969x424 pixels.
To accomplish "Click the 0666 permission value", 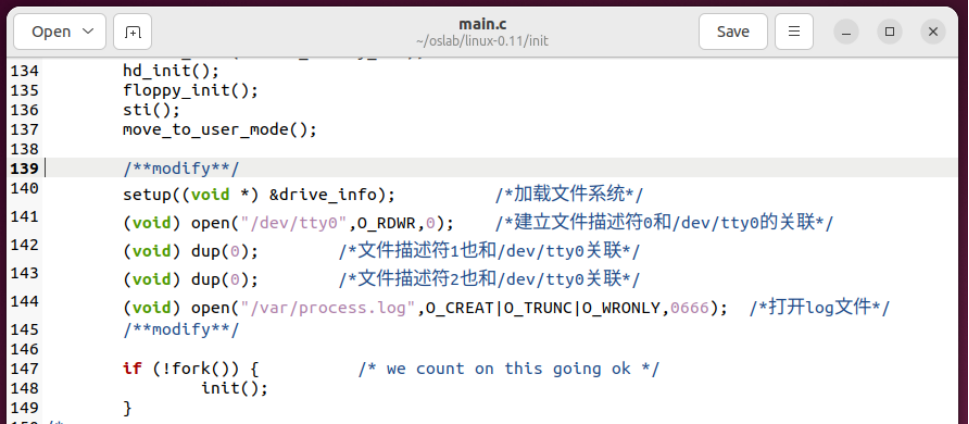I will click(x=689, y=308).
